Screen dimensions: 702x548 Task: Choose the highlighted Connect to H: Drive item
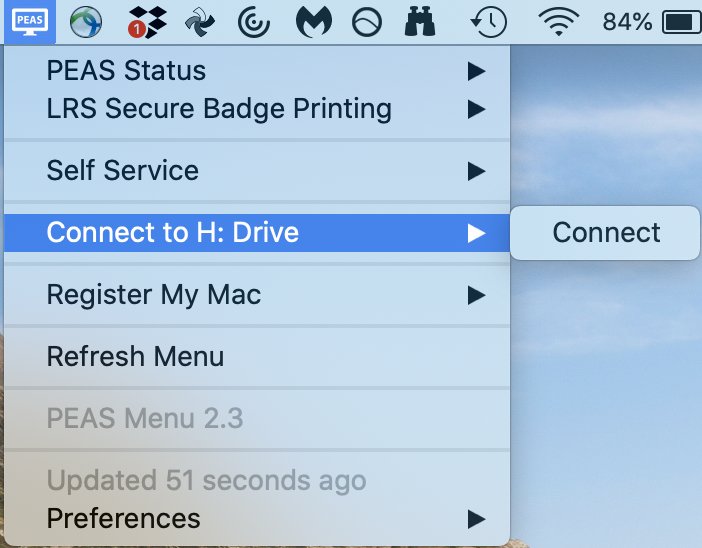172,233
